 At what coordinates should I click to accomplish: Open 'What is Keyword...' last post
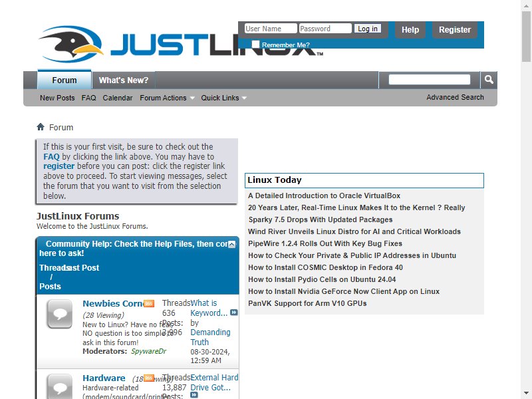click(209, 308)
